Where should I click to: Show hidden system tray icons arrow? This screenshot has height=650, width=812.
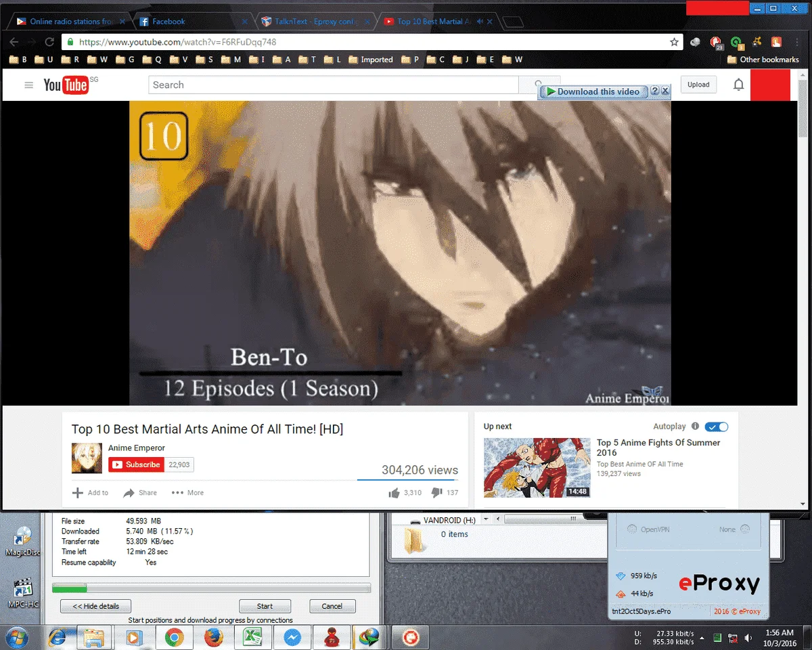coord(702,638)
